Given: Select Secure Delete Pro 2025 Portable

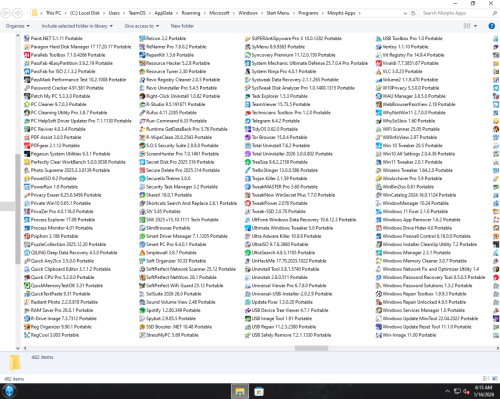Looking at the screenshot, I should point(179,170).
